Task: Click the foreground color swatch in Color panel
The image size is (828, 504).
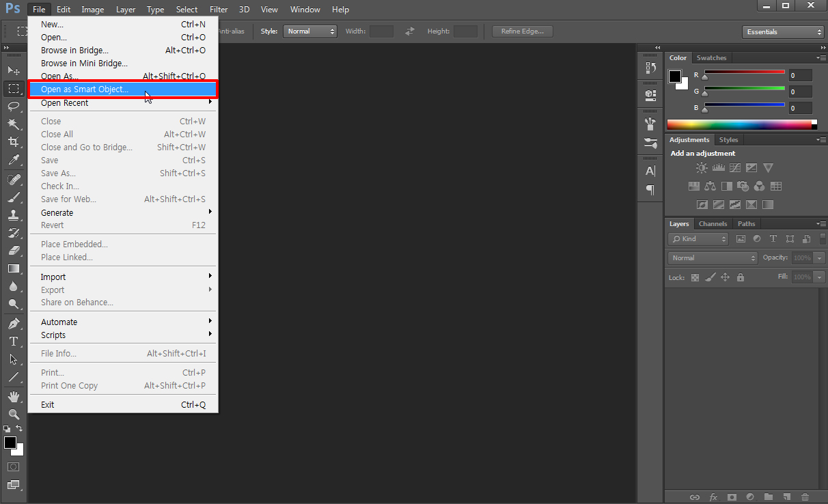Action: [x=675, y=76]
